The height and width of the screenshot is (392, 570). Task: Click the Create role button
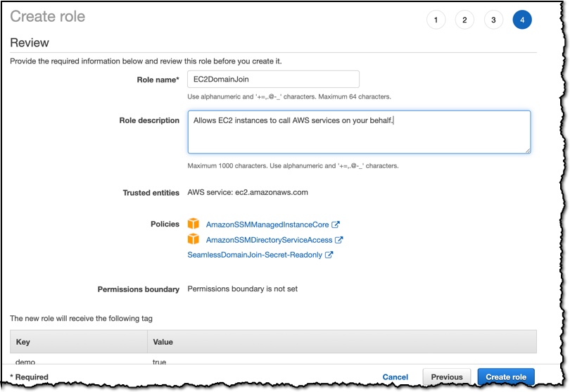click(x=506, y=377)
